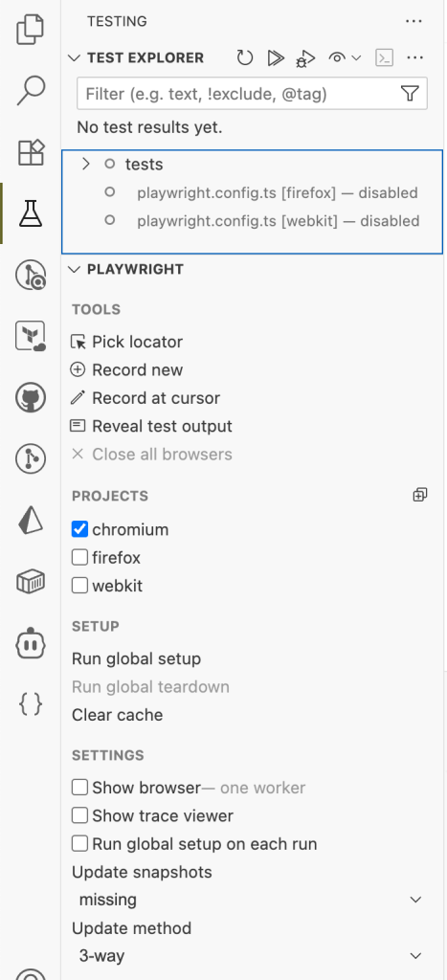Click the Refresh Tests icon

(244, 58)
